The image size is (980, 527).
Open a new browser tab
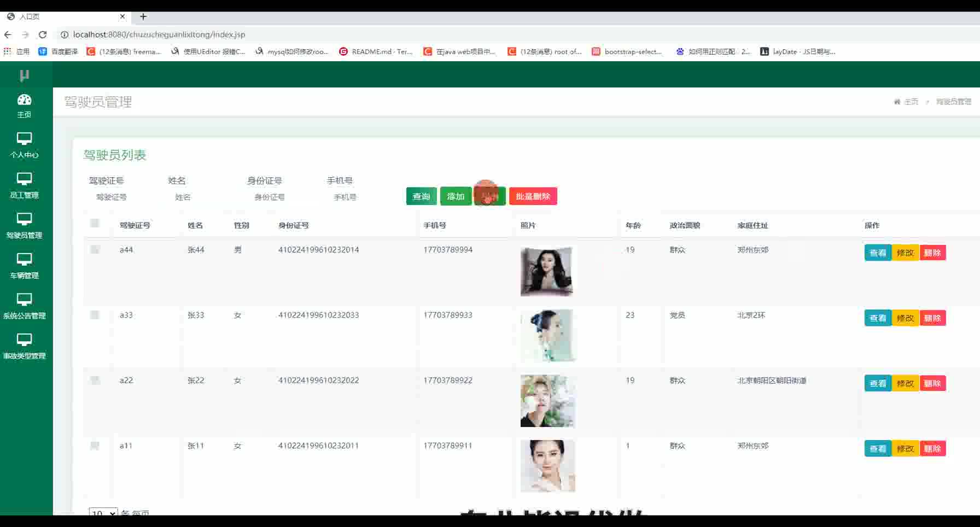pos(143,16)
